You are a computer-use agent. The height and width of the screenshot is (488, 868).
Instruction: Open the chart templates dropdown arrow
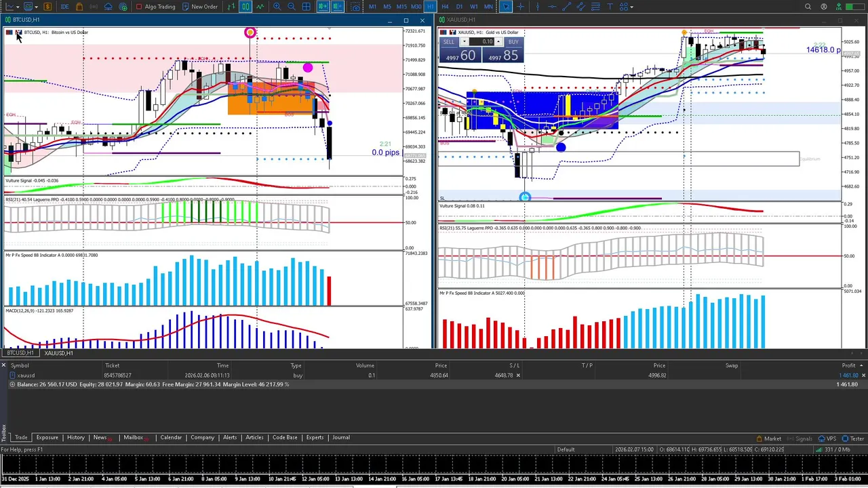(x=36, y=7)
